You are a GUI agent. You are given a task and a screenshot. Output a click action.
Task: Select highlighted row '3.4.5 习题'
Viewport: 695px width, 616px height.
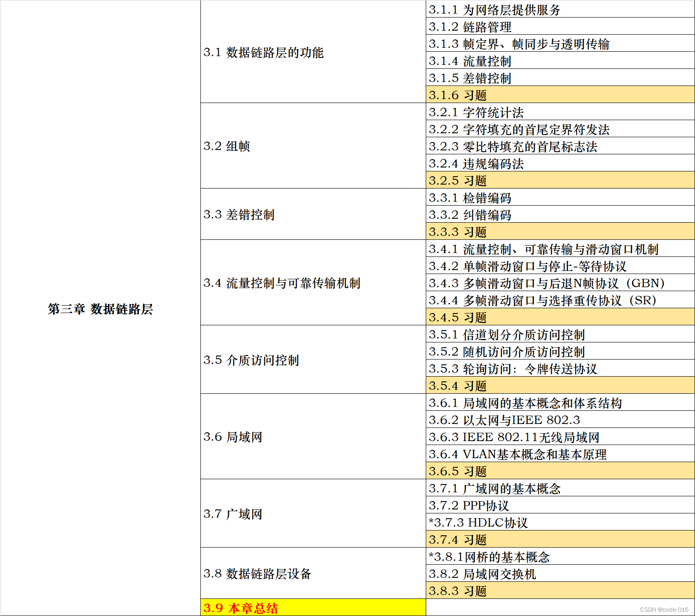pos(560,317)
